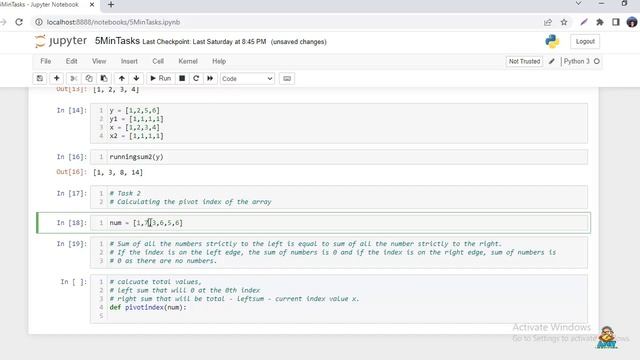Click the site information icon
This screenshot has width=640, height=360.
[x=39, y=22]
